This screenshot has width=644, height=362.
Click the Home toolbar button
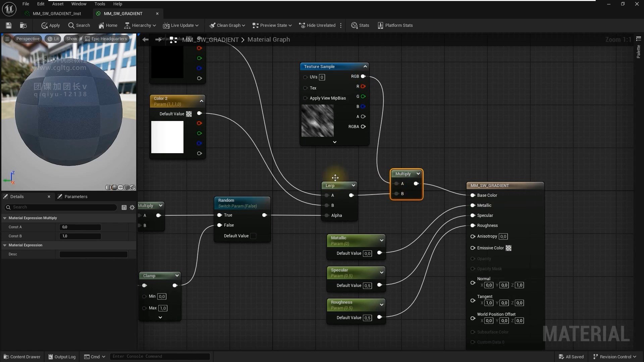coord(108,25)
